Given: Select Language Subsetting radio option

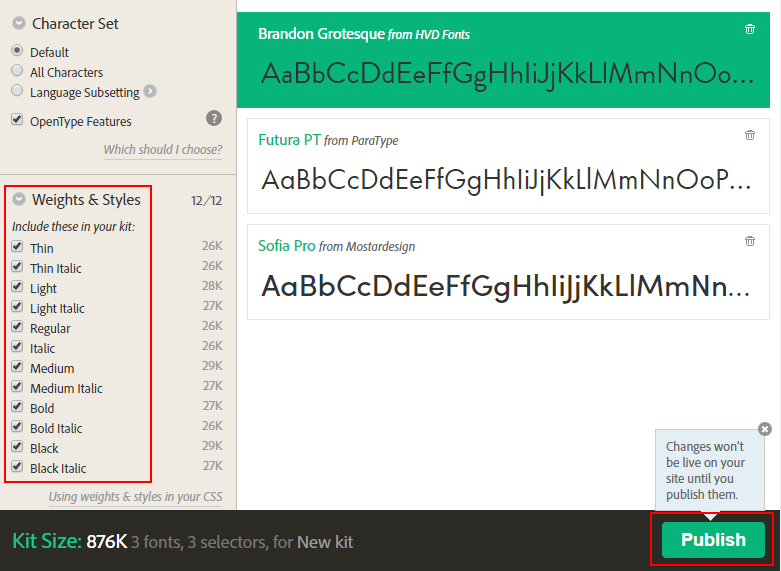Looking at the screenshot, I should click(x=17, y=91).
